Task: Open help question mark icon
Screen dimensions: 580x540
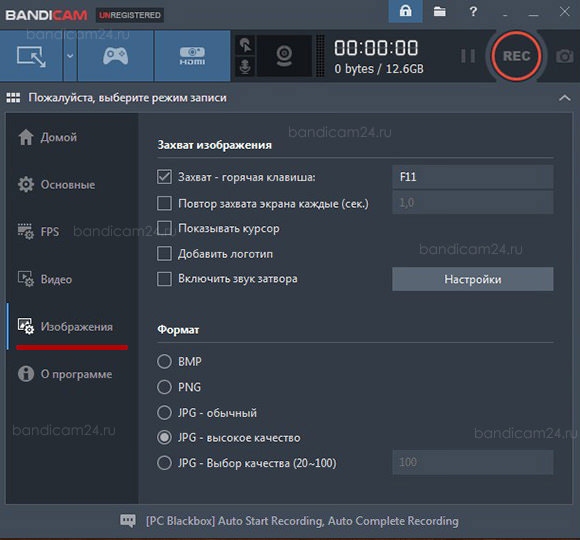Action: (473, 11)
